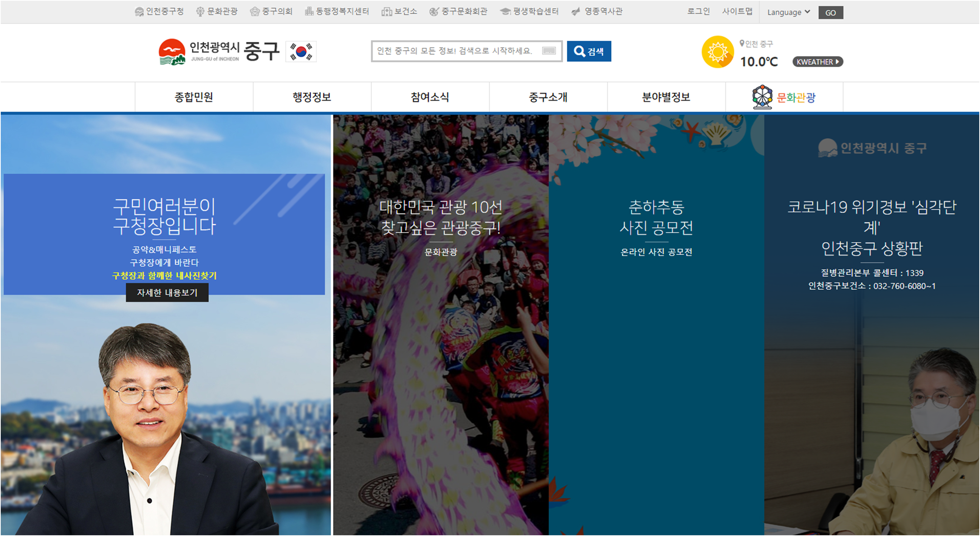This screenshot has height=536, width=980.
Task: Focus the site search input field
Action: pos(457,51)
